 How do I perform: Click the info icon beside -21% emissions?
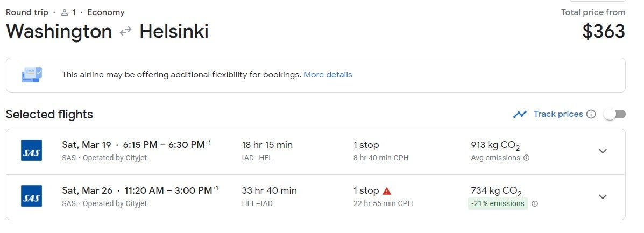[534, 204]
